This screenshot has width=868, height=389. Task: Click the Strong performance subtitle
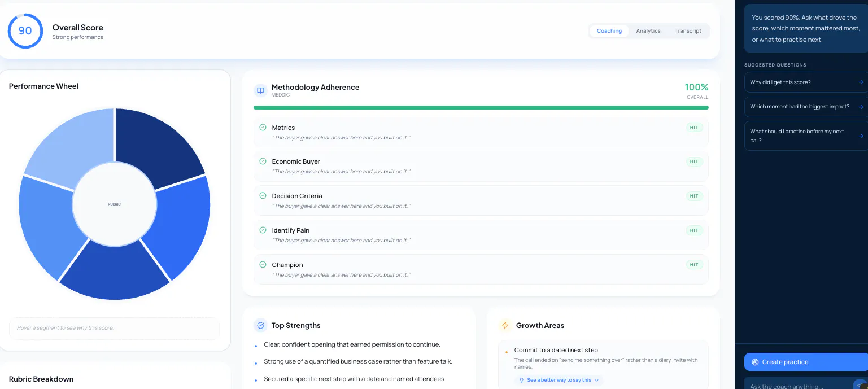tap(77, 37)
